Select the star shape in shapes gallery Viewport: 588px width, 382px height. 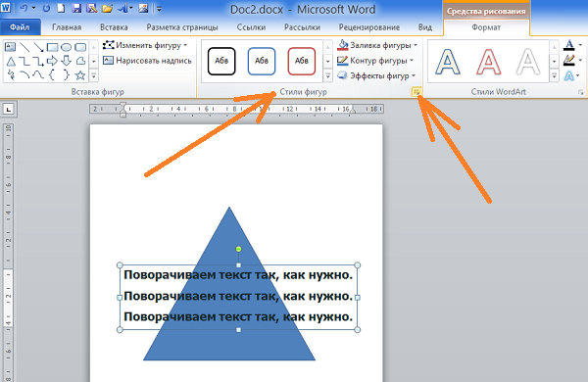tap(80, 75)
